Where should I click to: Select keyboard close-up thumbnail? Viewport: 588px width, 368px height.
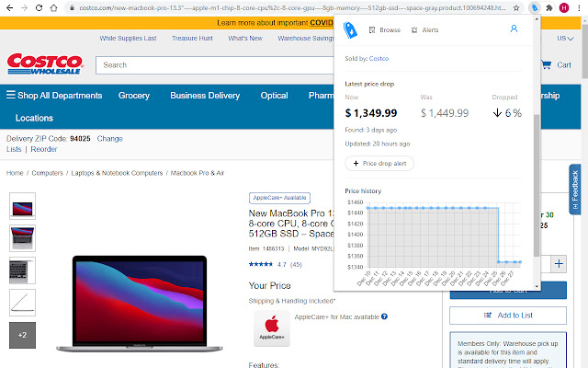pos(22,270)
